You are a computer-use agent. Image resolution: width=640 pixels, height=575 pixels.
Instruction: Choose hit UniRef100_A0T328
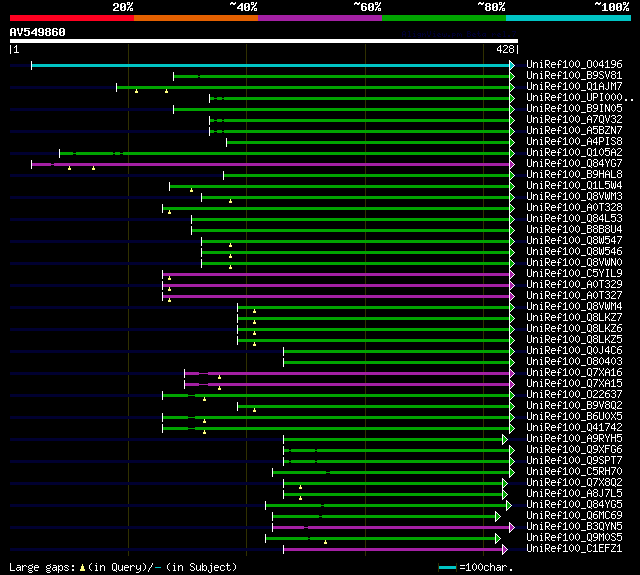pyautogui.click(x=574, y=207)
